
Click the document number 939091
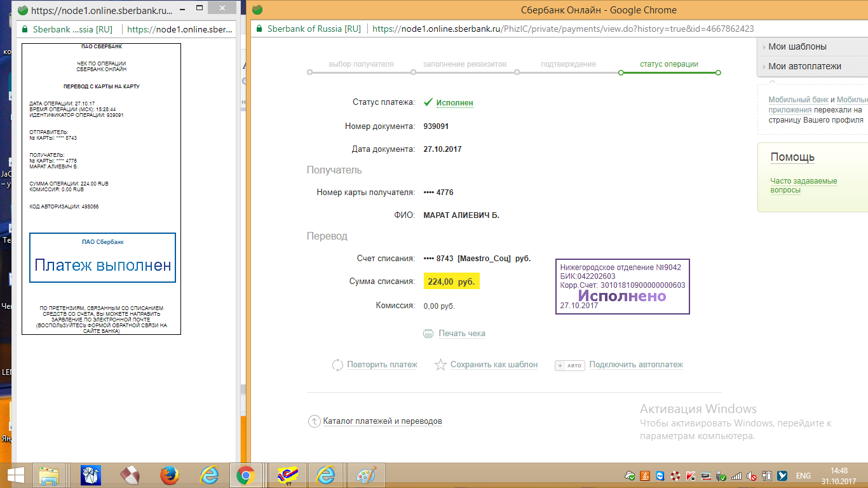[436, 126]
